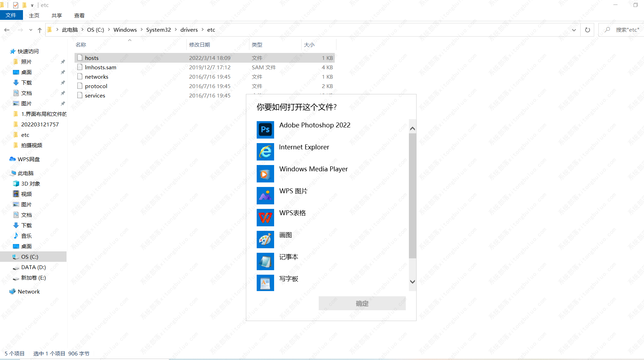Click the Network globe icon
Viewport: 644px width, 360px height.
coord(13,291)
